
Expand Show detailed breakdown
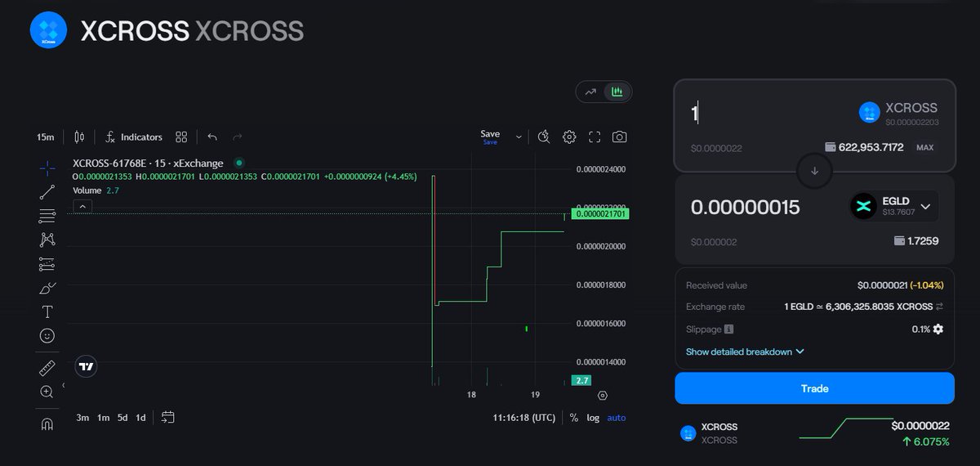[745, 352]
